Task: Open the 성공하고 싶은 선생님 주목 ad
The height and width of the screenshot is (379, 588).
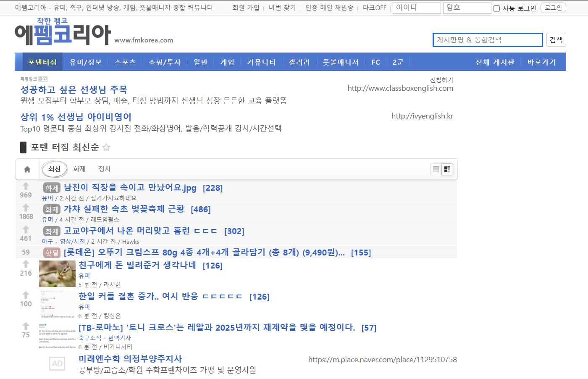Action: [x=74, y=89]
